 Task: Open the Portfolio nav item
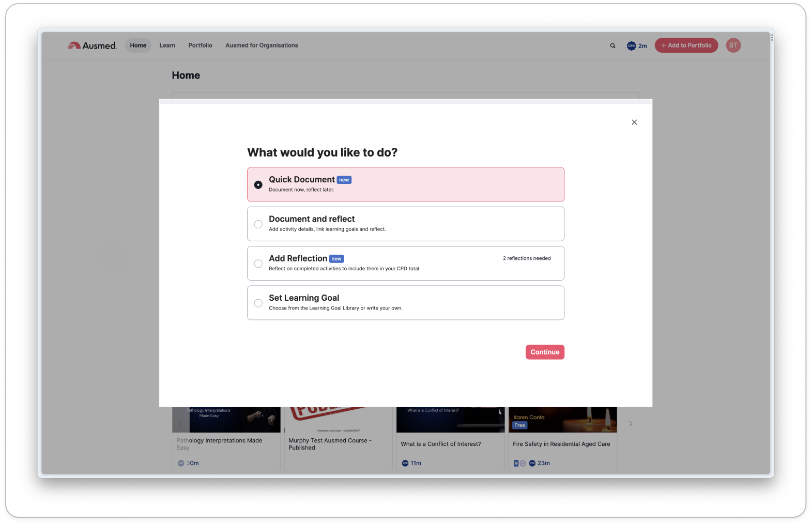click(x=201, y=45)
